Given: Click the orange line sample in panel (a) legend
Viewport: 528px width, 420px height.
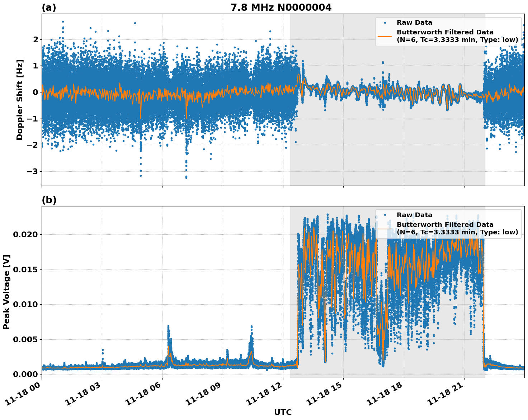Looking at the screenshot, I should 385,36.
